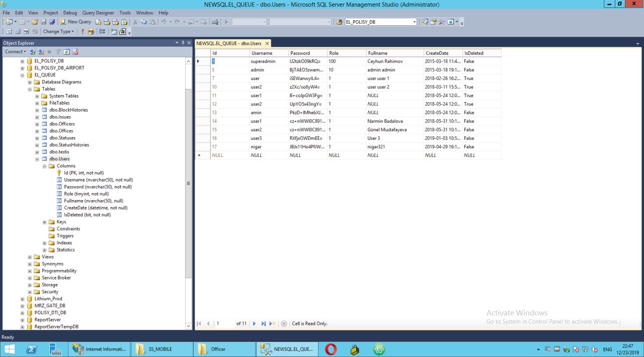This screenshot has width=644, height=357.
Task: Click the IsDeleted column header in grid
Action: [x=482, y=53]
